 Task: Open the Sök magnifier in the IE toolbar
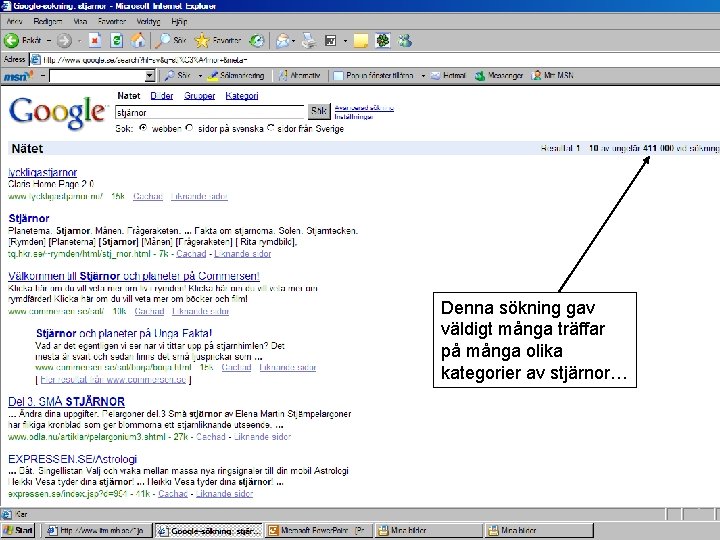coord(170,41)
